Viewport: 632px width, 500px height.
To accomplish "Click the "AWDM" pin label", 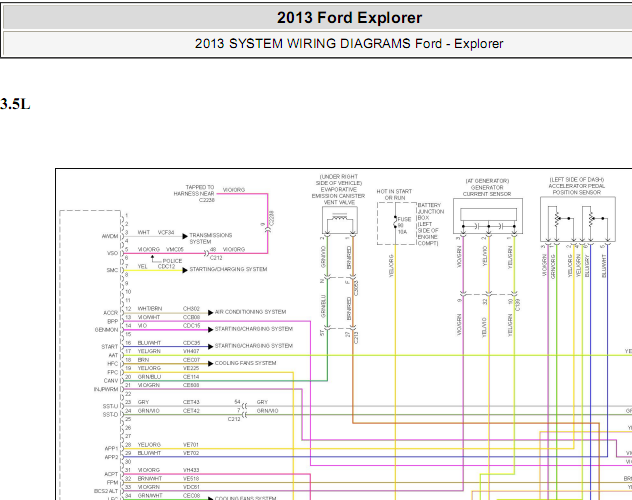I will pos(110,237).
